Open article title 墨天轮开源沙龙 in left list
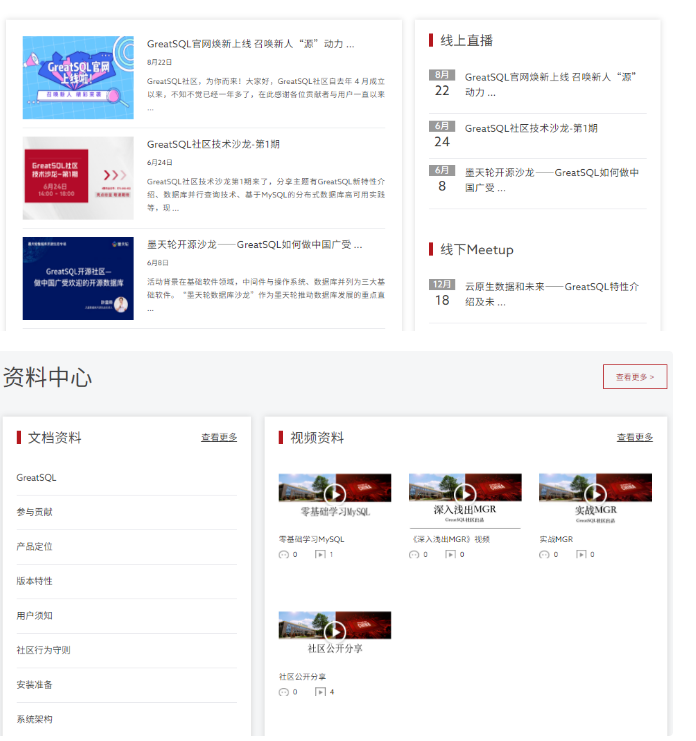This screenshot has width=696, height=741. [x=254, y=245]
